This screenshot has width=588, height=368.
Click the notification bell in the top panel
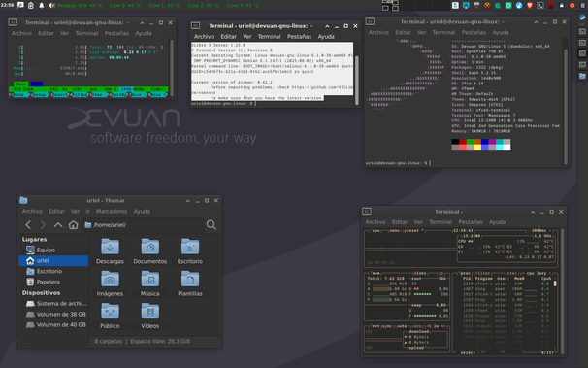(x=42, y=5)
